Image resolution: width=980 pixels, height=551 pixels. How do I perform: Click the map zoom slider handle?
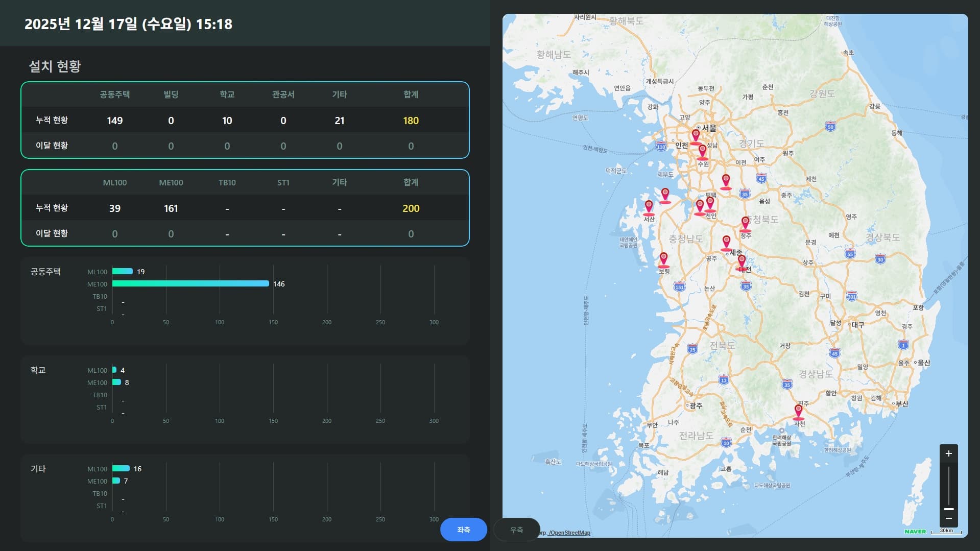(x=948, y=509)
